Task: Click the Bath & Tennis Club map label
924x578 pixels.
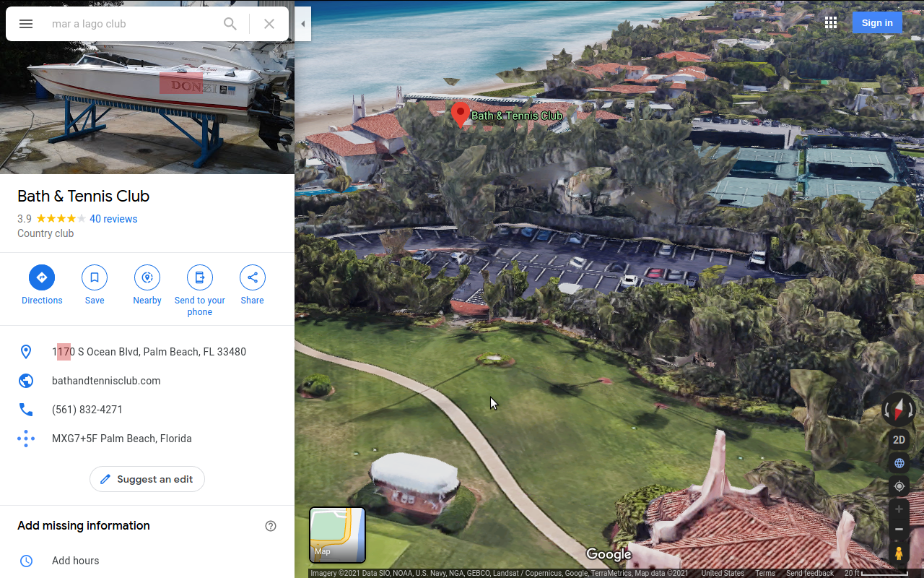Action: click(x=517, y=116)
